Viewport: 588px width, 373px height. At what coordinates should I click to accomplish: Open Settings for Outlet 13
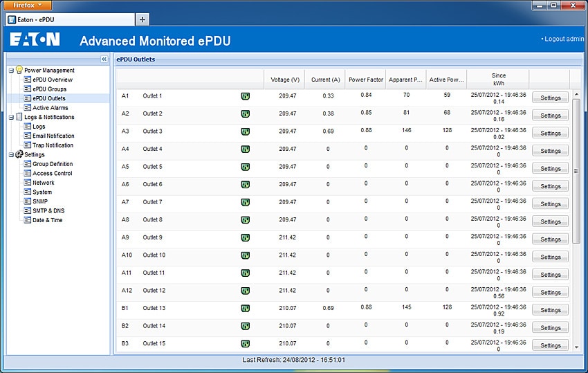(550, 310)
